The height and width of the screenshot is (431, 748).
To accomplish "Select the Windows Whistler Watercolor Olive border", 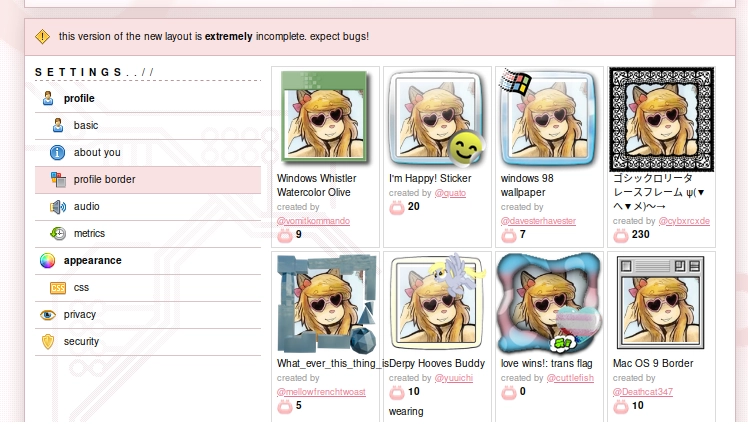I will (324, 116).
